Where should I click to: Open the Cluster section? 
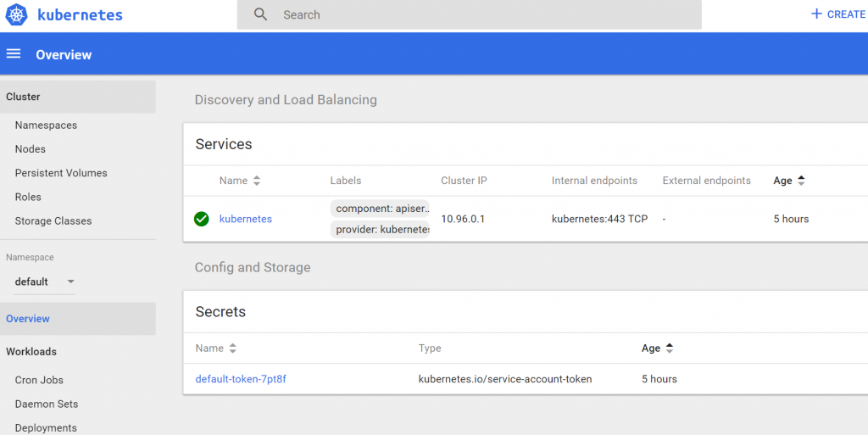77,97
